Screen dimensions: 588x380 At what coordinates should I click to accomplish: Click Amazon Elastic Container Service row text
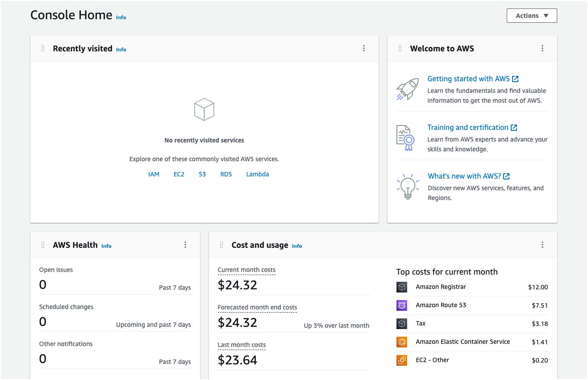click(x=463, y=342)
